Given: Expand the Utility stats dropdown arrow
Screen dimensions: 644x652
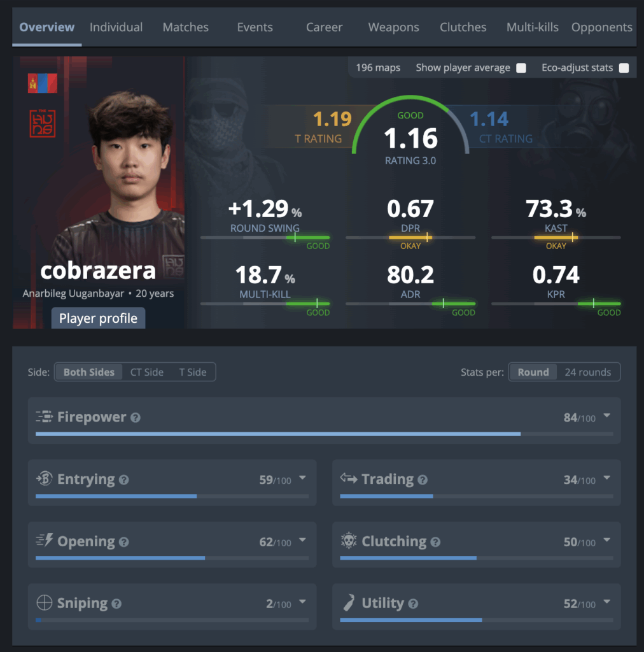Looking at the screenshot, I should [x=607, y=602].
